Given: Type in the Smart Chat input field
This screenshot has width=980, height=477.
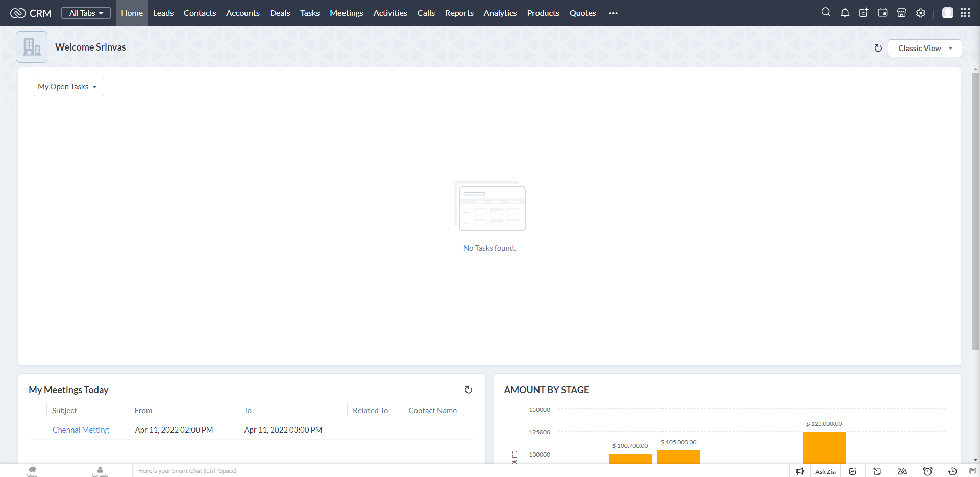Looking at the screenshot, I should (x=255, y=470).
